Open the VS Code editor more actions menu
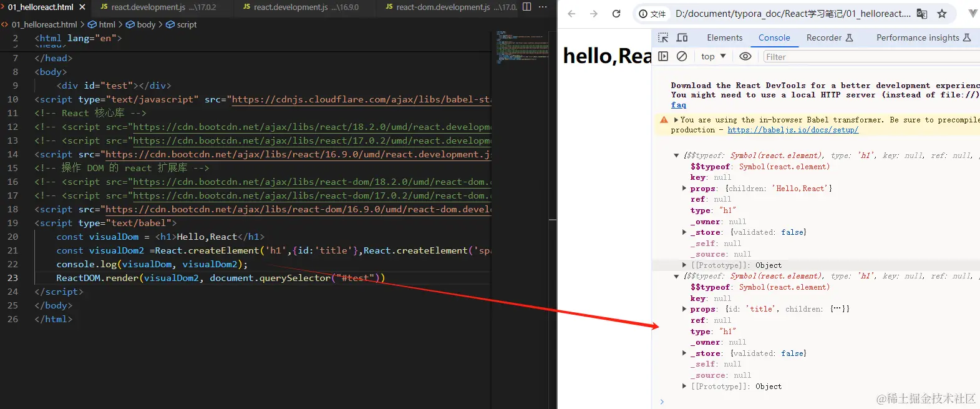 point(543,7)
